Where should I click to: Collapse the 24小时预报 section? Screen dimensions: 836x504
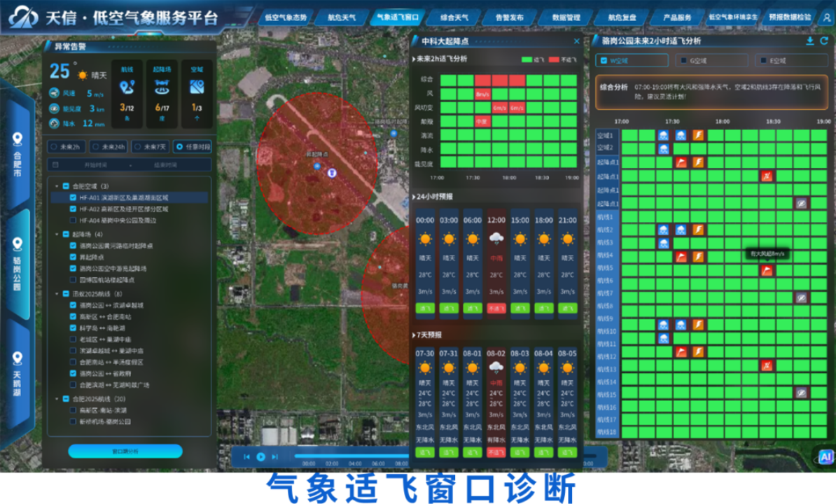(x=414, y=196)
